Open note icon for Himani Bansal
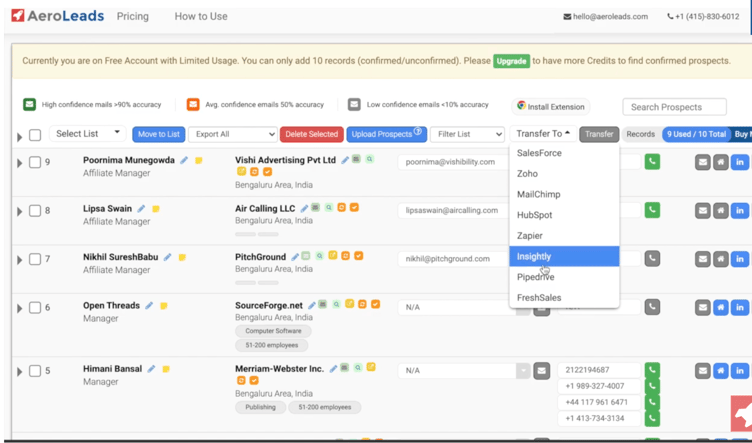 165,369
